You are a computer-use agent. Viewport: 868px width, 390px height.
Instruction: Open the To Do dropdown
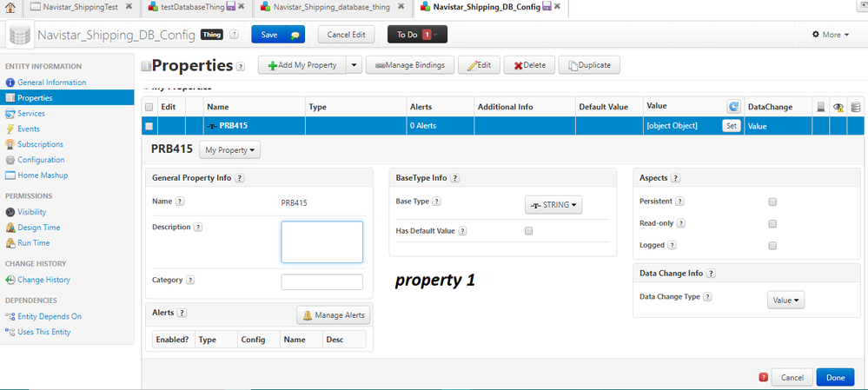click(417, 34)
